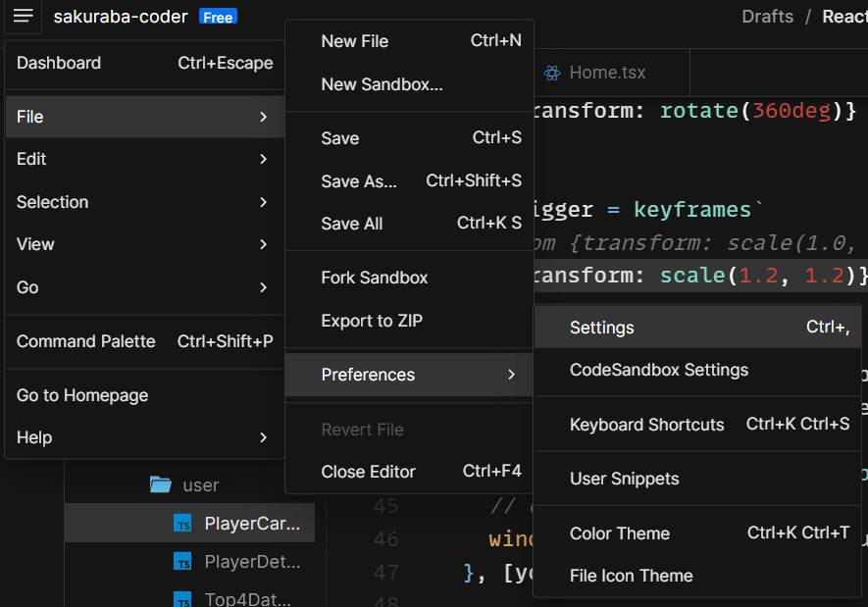Viewport: 868px width, 607px height.
Task: Click rotate(360deg) in the editor
Action: click(751, 111)
